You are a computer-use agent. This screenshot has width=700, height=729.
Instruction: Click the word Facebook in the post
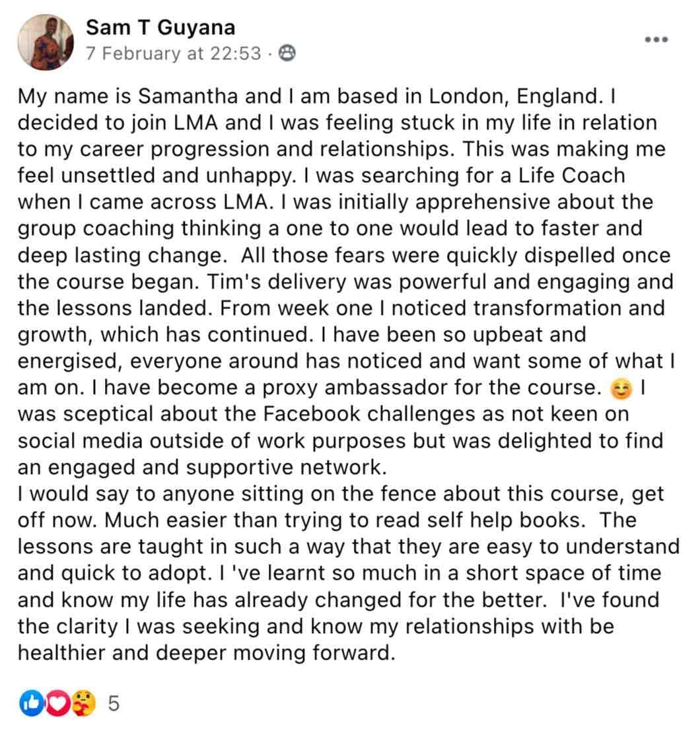coord(312,414)
